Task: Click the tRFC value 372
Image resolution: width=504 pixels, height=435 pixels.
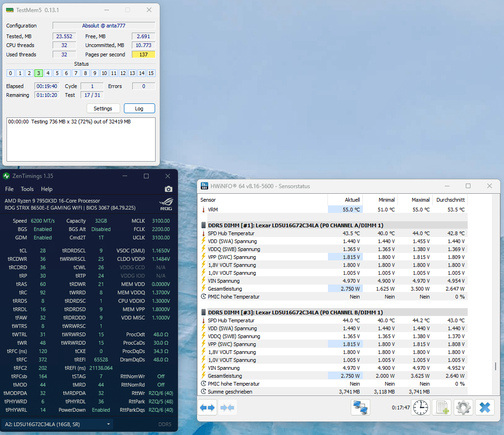Action: (x=43, y=360)
